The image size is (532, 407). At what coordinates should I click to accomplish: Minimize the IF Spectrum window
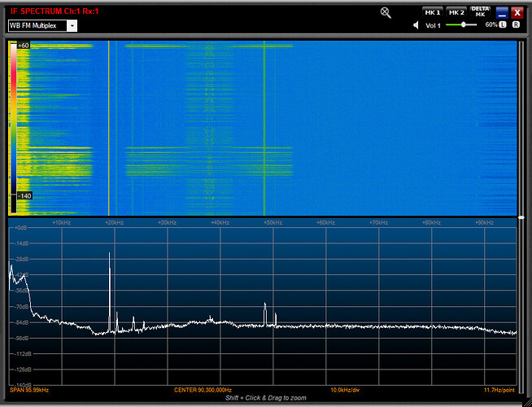tap(502, 12)
